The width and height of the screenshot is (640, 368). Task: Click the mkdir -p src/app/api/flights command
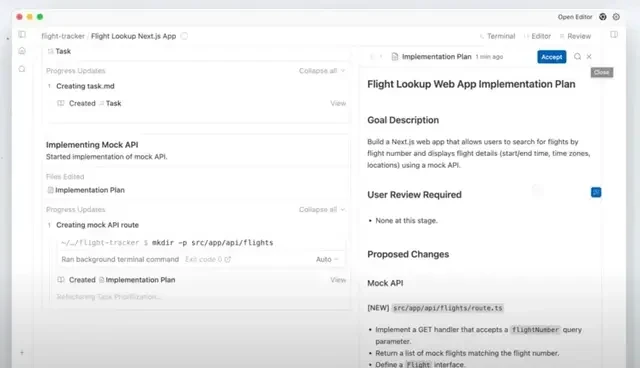[212, 243]
